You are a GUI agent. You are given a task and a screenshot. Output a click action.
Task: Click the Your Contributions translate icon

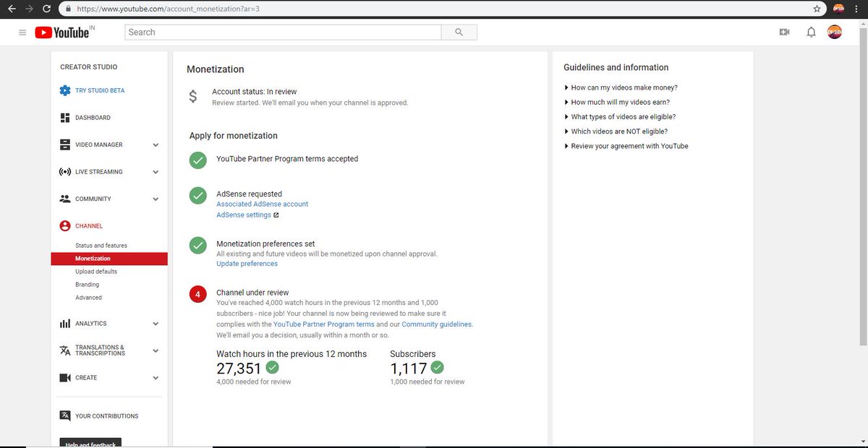pos(65,416)
